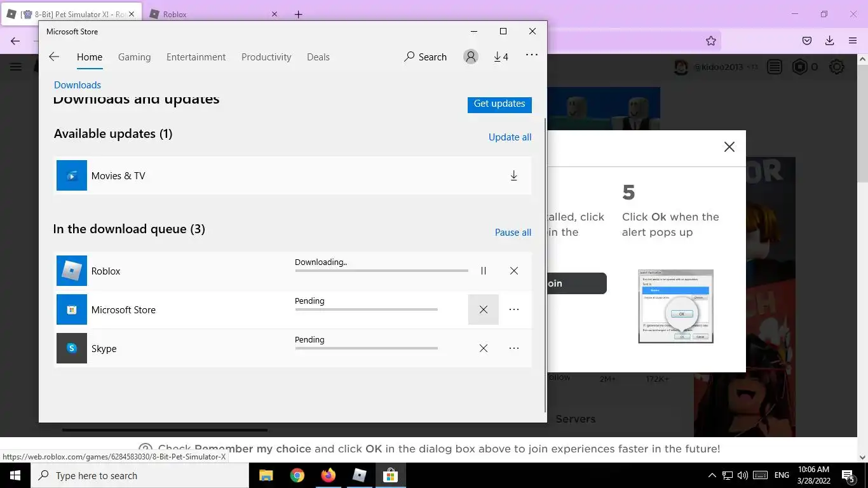Click the ENG language indicator
The height and width of the screenshot is (488, 868).
click(x=782, y=475)
